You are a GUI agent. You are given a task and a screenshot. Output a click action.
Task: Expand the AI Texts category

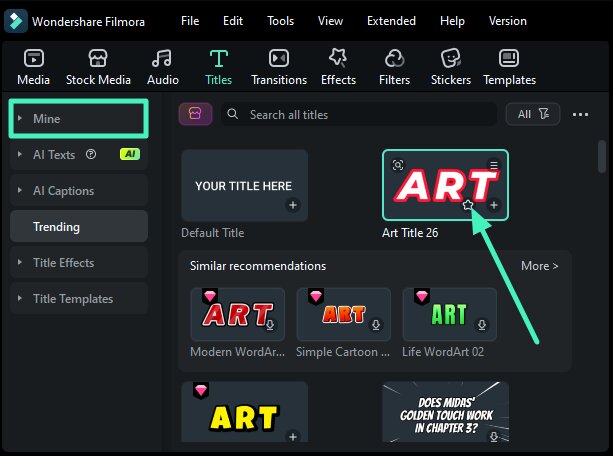(20, 154)
